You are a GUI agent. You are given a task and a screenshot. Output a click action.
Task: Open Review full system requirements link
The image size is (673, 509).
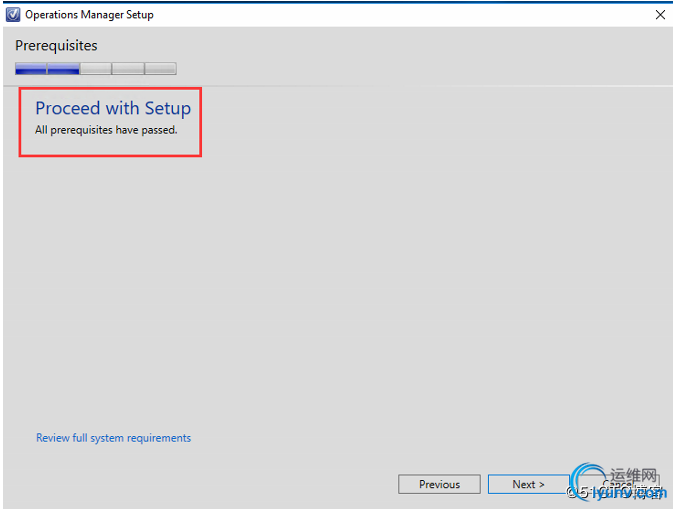(x=113, y=438)
